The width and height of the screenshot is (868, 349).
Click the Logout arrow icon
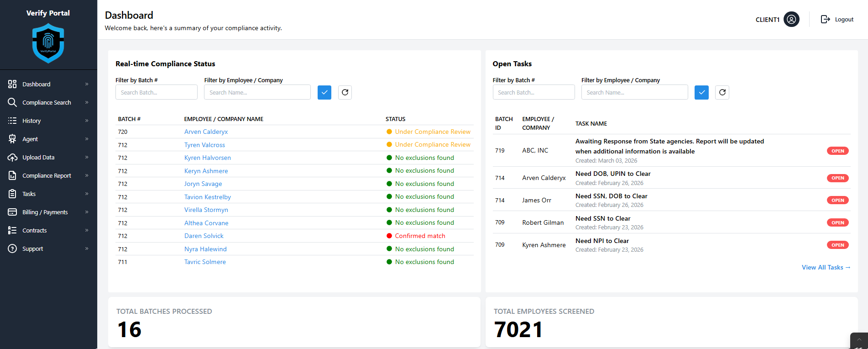click(x=825, y=19)
